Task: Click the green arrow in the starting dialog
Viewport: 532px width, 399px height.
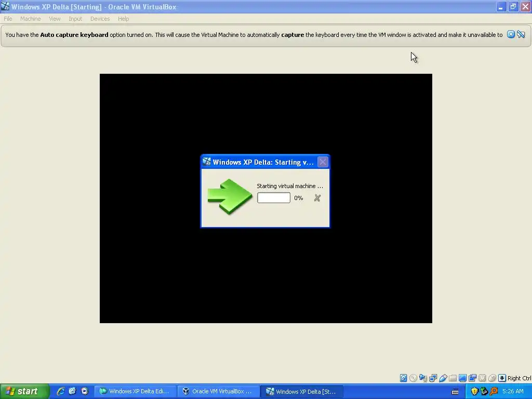Action: [x=230, y=196]
